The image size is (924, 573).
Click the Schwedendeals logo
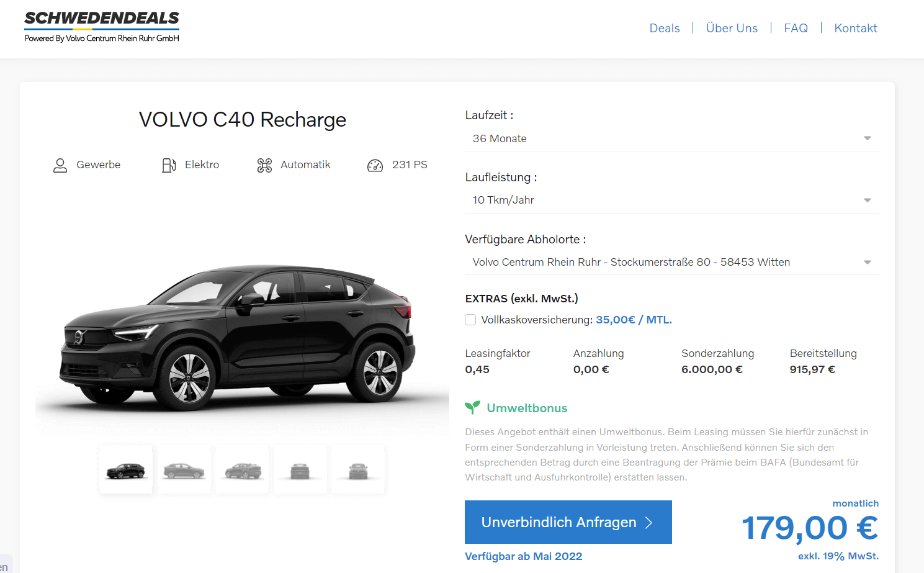102,27
